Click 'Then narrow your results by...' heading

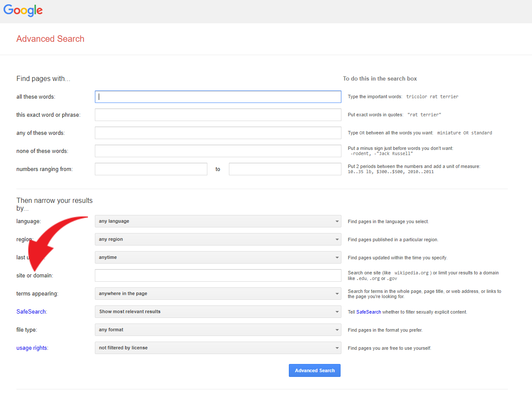click(x=54, y=204)
